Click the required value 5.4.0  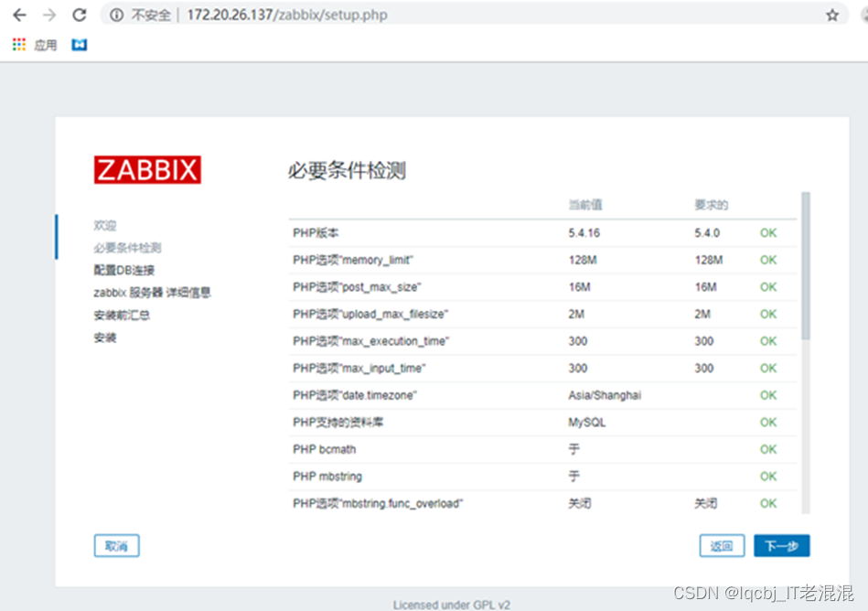coord(707,233)
